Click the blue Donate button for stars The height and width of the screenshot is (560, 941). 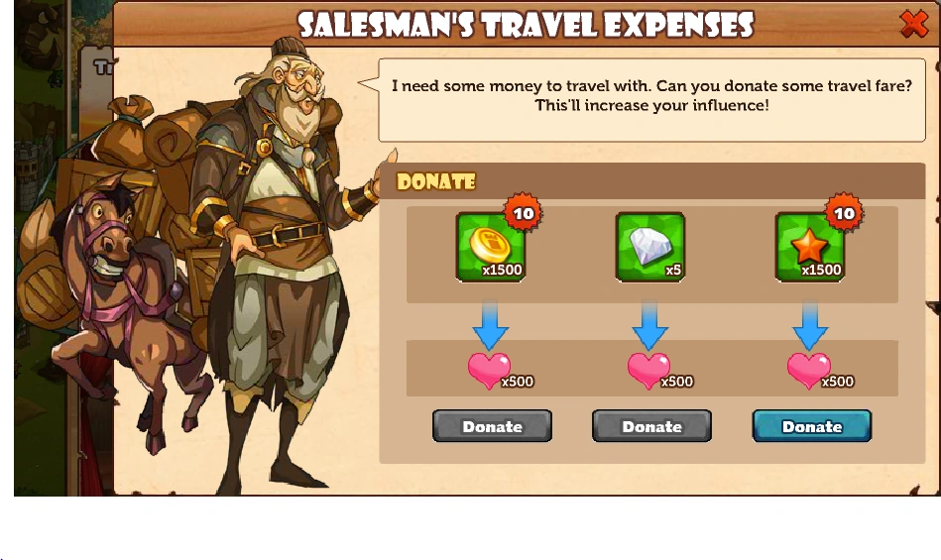click(x=812, y=426)
